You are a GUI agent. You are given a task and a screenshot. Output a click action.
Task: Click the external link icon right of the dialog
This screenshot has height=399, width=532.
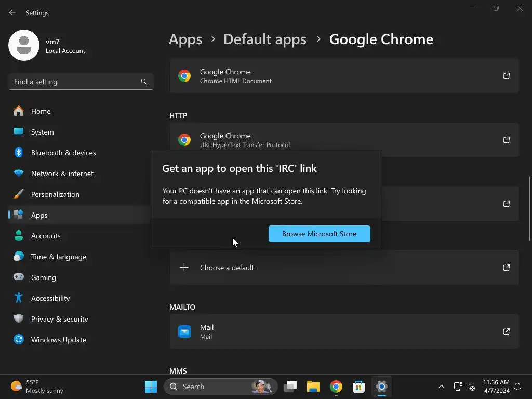[506, 204]
